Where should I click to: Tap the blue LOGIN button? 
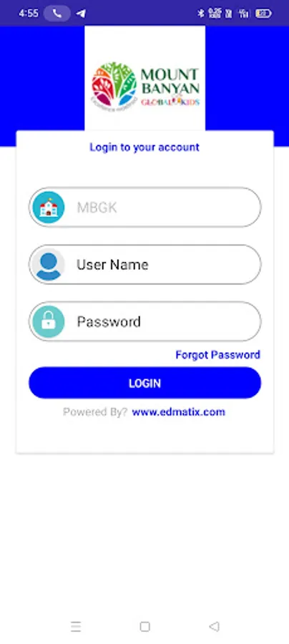pos(145,383)
